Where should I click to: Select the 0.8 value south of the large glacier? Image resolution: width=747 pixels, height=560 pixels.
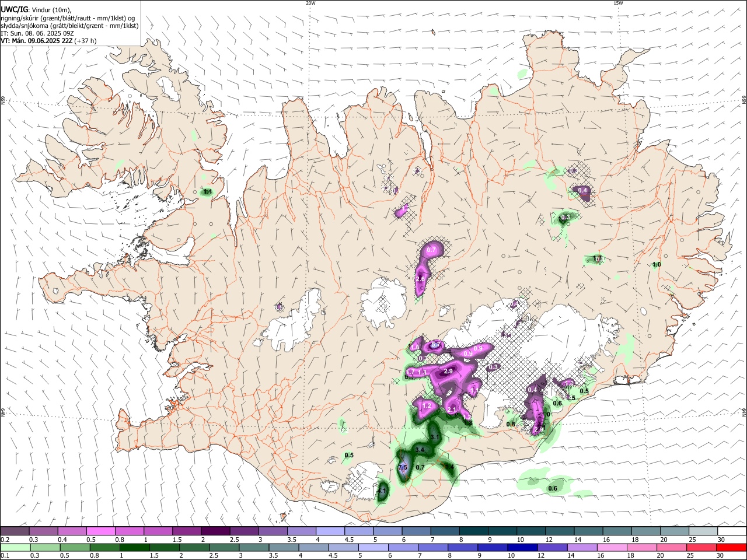coord(511,424)
